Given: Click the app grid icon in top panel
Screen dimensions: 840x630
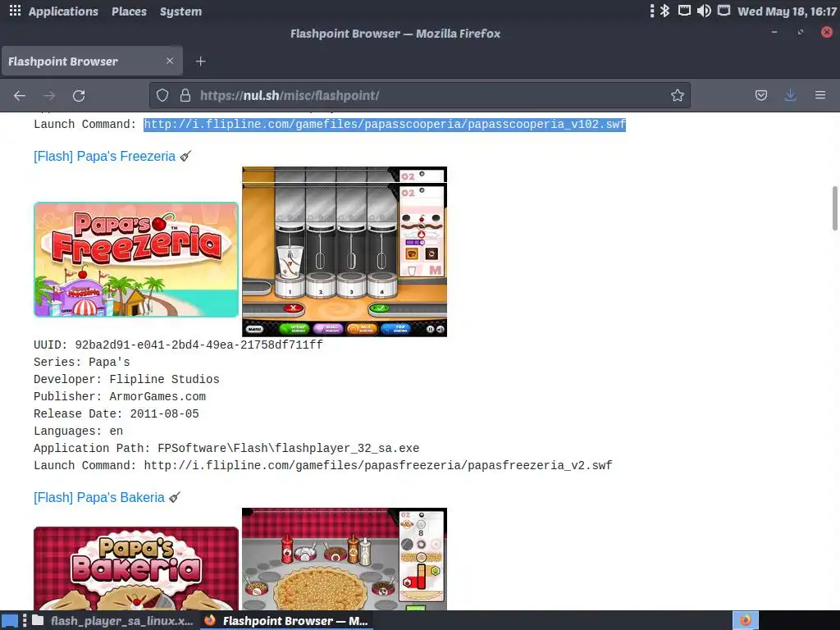Looking at the screenshot, I should coord(15,11).
